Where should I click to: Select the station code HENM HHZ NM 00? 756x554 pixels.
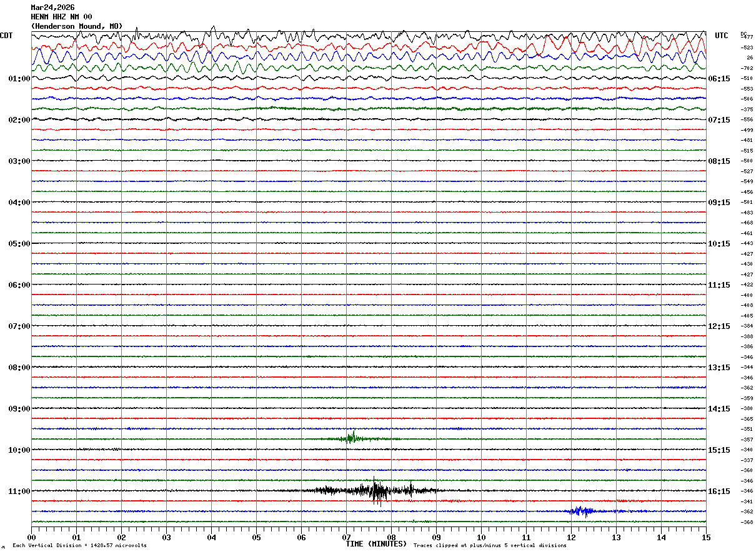(x=61, y=16)
